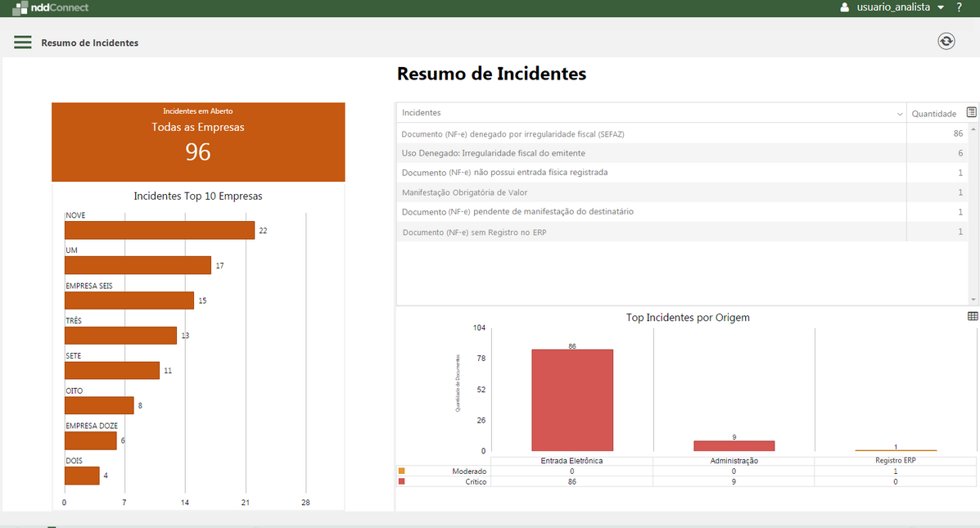980x528 pixels.
Task: Click the NOVE company bar
Action: pyautogui.click(x=160, y=231)
